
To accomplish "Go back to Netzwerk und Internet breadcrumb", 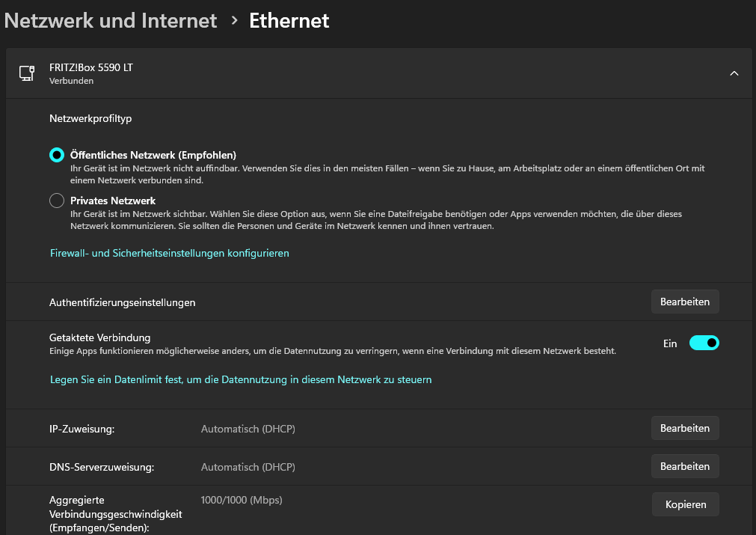I will point(111,20).
